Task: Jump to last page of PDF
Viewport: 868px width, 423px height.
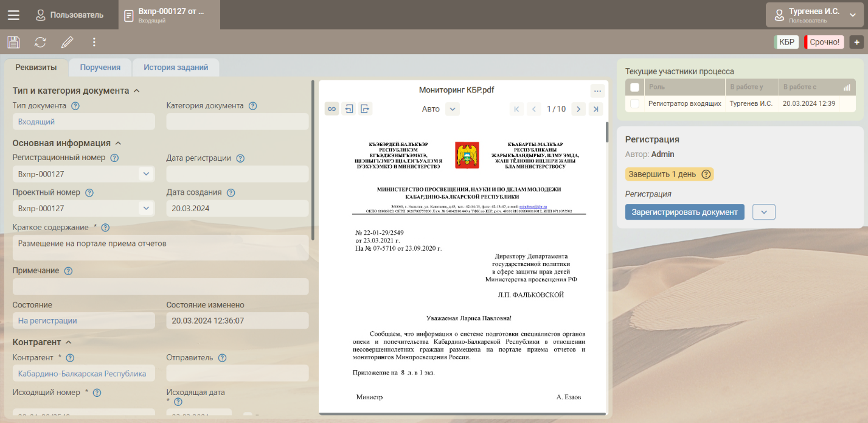Action: (596, 109)
